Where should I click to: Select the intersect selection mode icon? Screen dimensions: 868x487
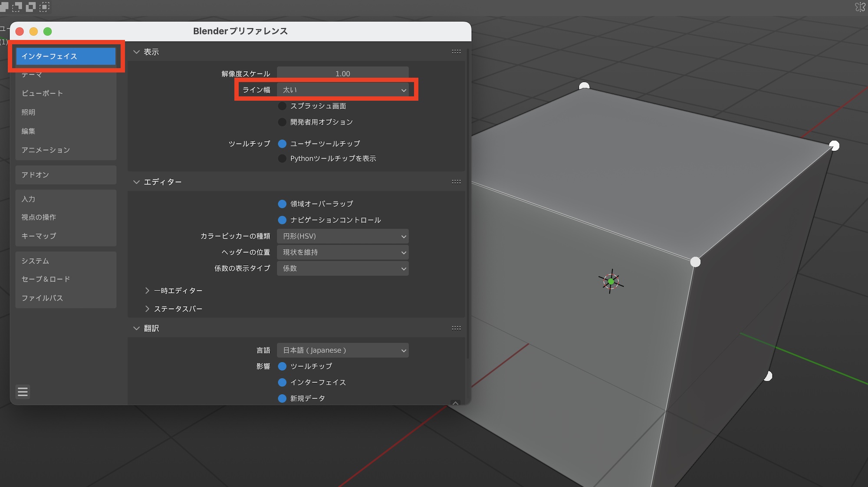point(44,7)
